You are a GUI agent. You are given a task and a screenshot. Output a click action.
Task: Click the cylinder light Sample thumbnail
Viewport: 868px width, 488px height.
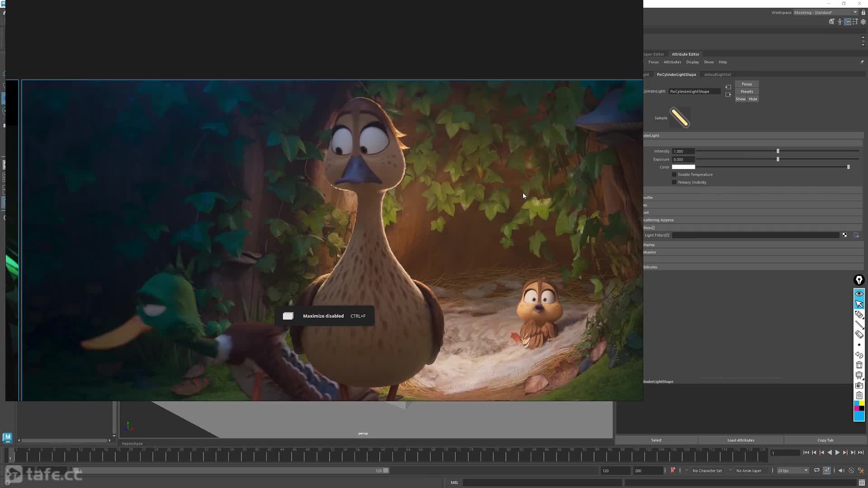click(680, 118)
